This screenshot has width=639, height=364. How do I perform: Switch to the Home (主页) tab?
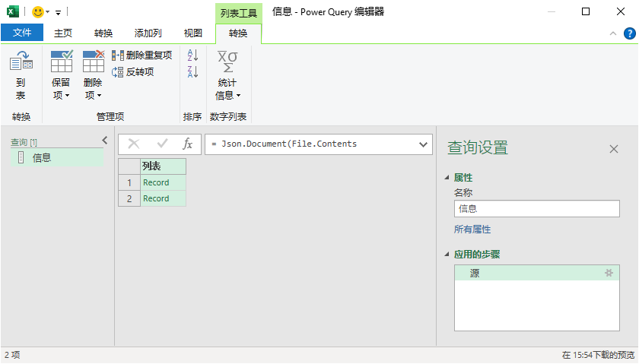pyautogui.click(x=63, y=33)
